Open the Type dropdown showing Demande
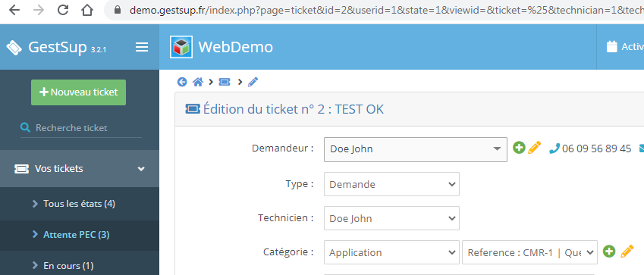The height and width of the screenshot is (275, 644). click(x=391, y=184)
